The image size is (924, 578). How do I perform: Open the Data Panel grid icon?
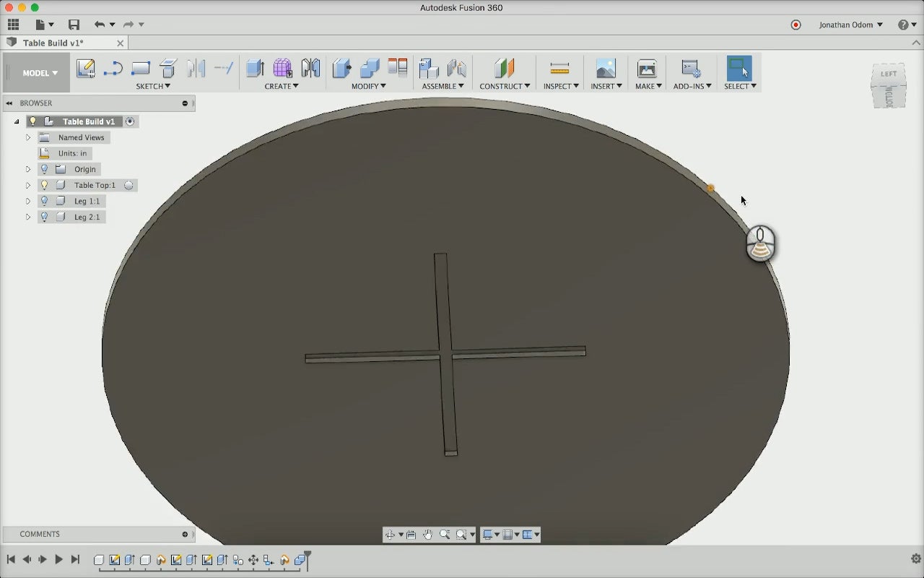pyautogui.click(x=13, y=25)
